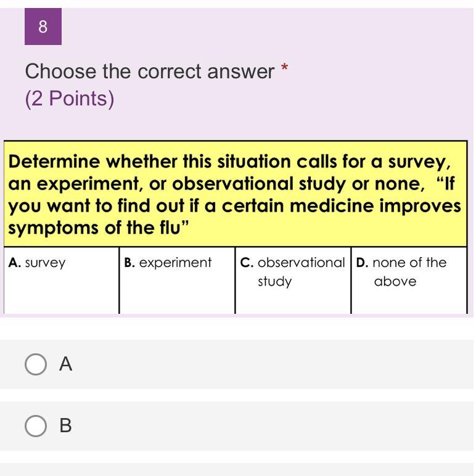The height and width of the screenshot is (476, 476).
Task: Click the bold "C." letter in the table
Action: [247, 263]
